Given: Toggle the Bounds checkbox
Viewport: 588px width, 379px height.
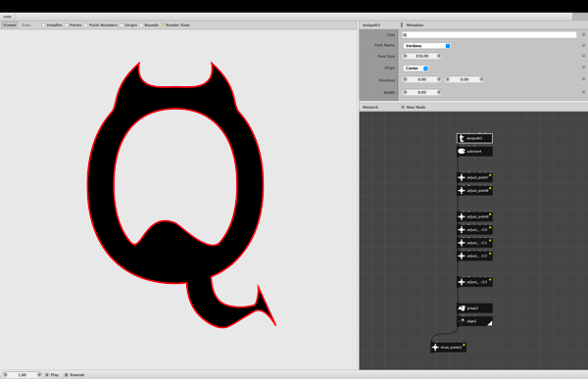Looking at the screenshot, I should point(141,25).
